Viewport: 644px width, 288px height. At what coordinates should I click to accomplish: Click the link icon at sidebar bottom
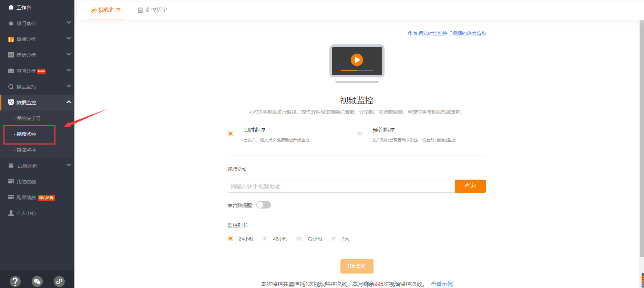point(59,281)
